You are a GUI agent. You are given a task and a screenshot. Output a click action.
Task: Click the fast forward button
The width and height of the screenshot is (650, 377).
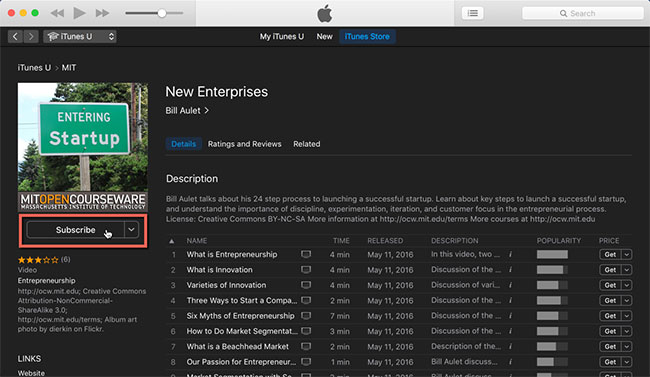point(102,13)
